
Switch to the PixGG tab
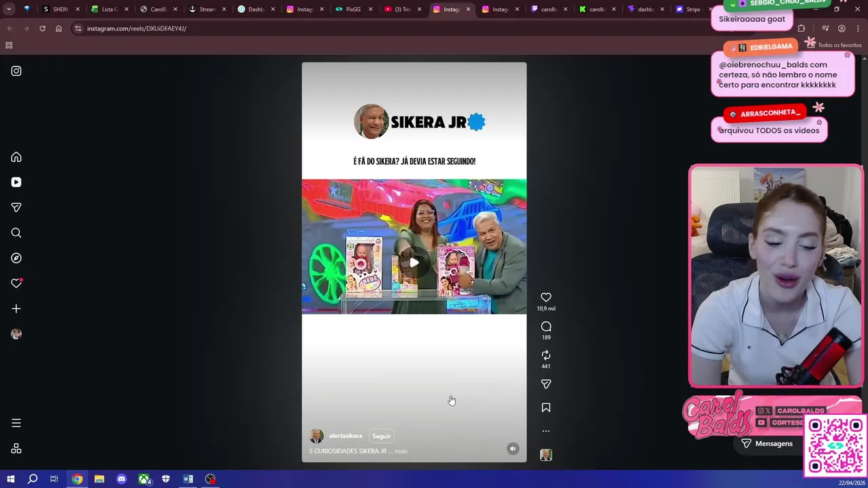point(354,9)
